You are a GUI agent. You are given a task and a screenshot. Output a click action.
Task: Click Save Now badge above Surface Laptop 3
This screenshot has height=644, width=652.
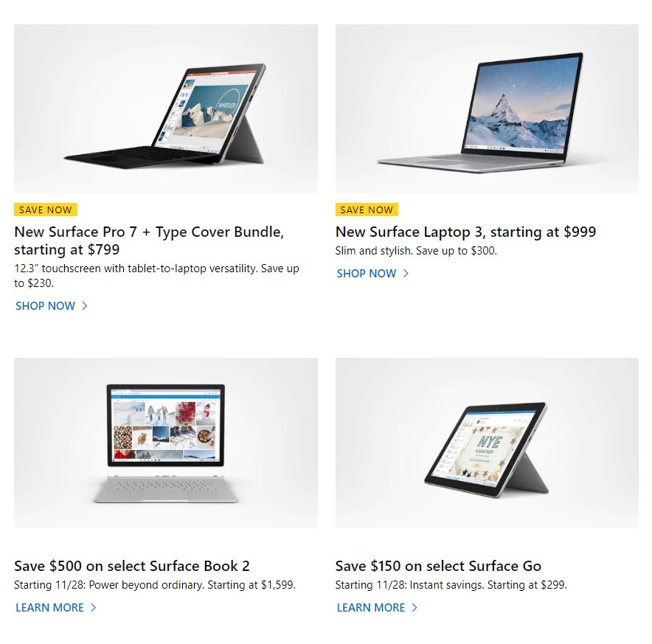click(367, 210)
